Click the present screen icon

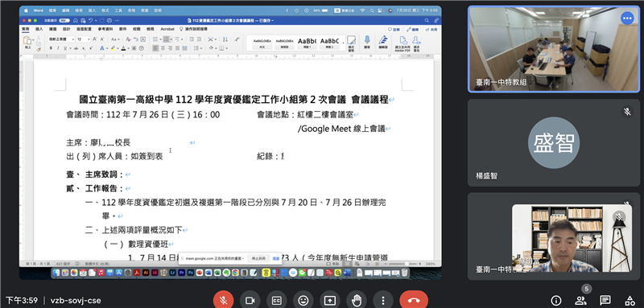[x=330, y=301]
